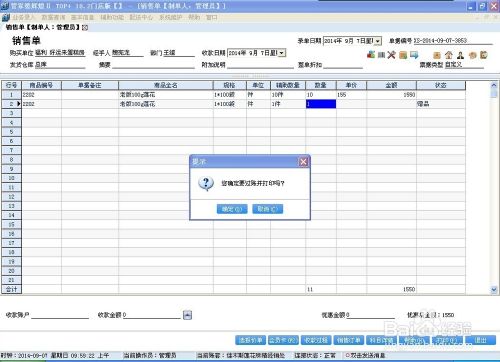Click the colorful blocks toolbar icon

pos(371,54)
